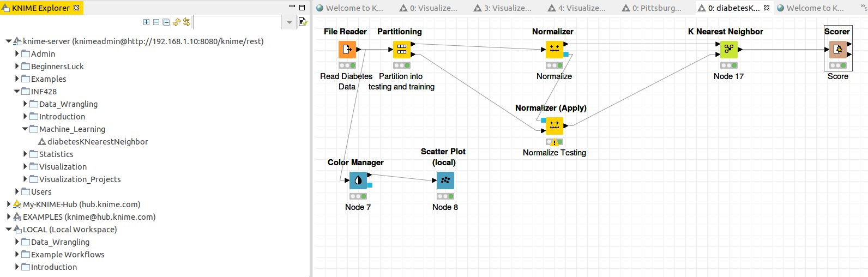Click the Explorer filter text field
Viewport: 868px width, 277px height.
[x=238, y=22]
